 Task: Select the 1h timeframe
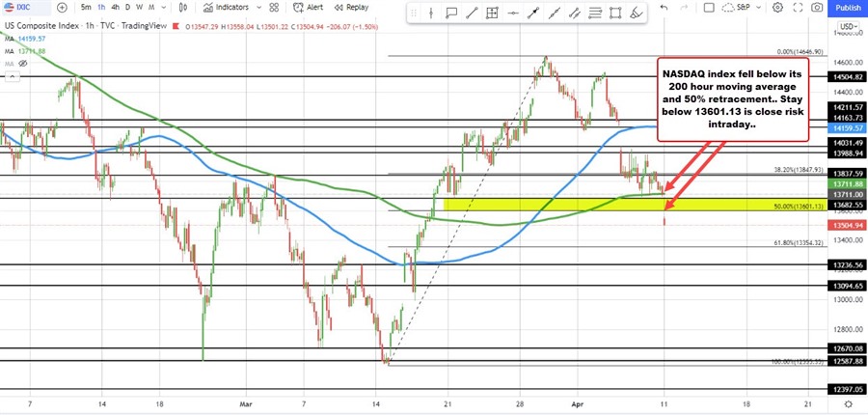tap(100, 7)
